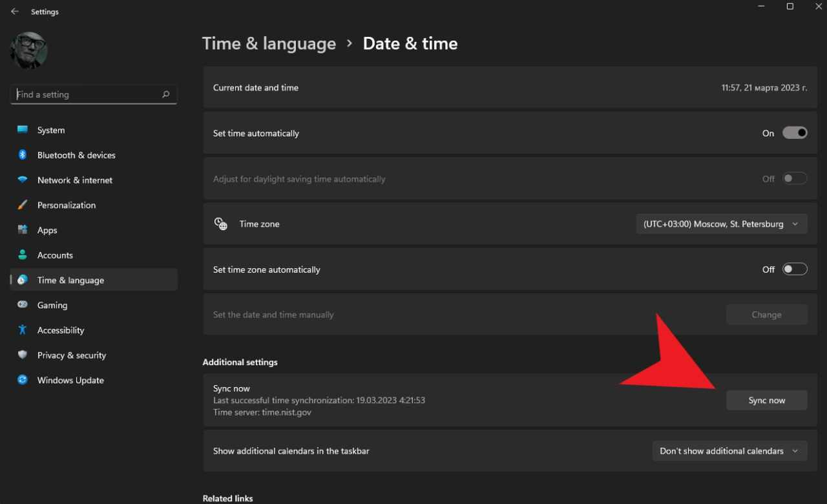Open the Time zone dropdown

(722, 224)
